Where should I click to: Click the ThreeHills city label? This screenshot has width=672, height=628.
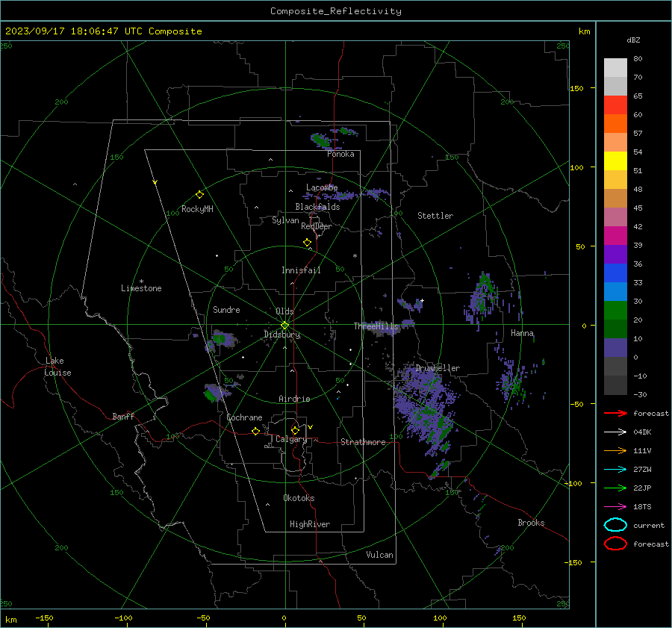(376, 326)
